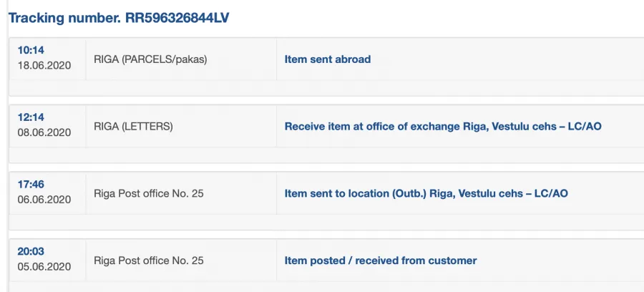Image resolution: width=644 pixels, height=292 pixels.
Task: Select the 20:03 time entry
Action: (30, 251)
